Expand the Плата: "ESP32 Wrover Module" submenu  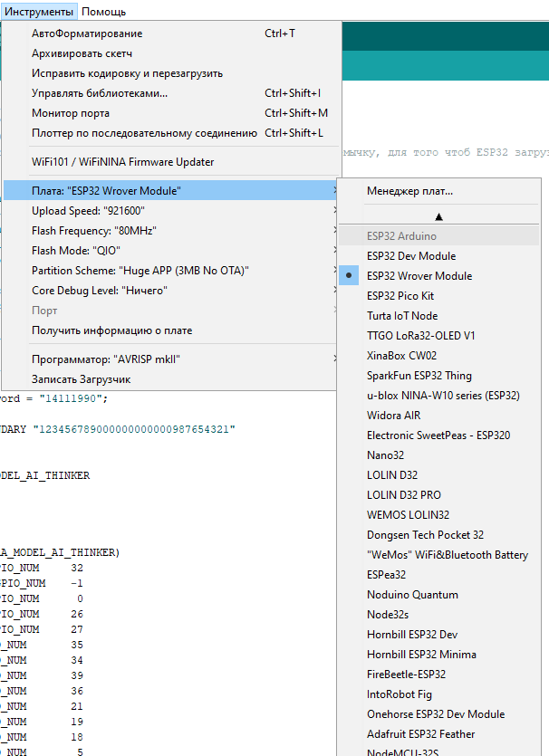171,191
